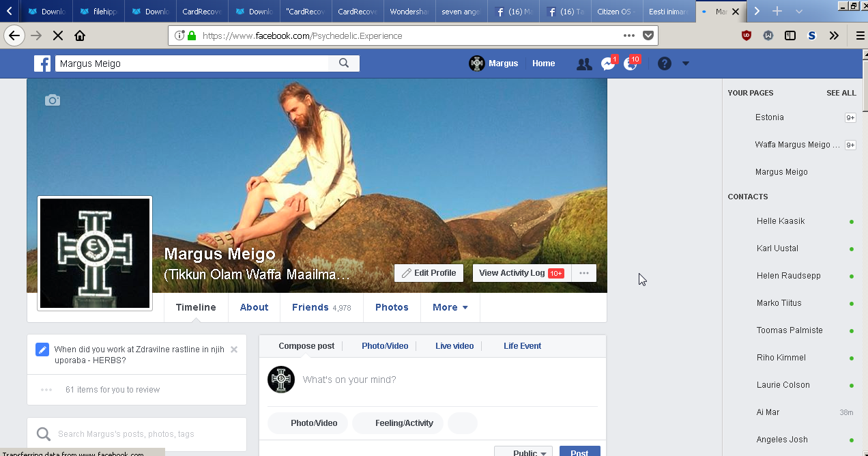The height and width of the screenshot is (456, 868).
Task: Click the Facebook logo
Action: click(x=42, y=63)
